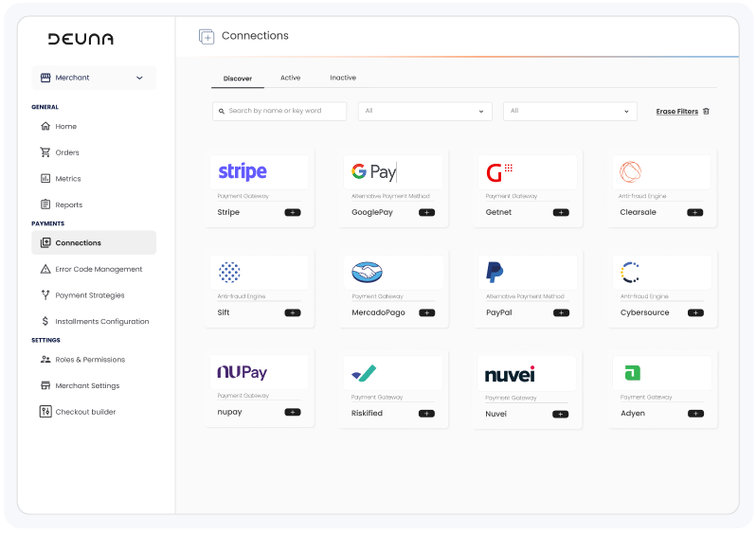The height and width of the screenshot is (533, 756).
Task: Click the Connections header icon
Action: point(207,36)
